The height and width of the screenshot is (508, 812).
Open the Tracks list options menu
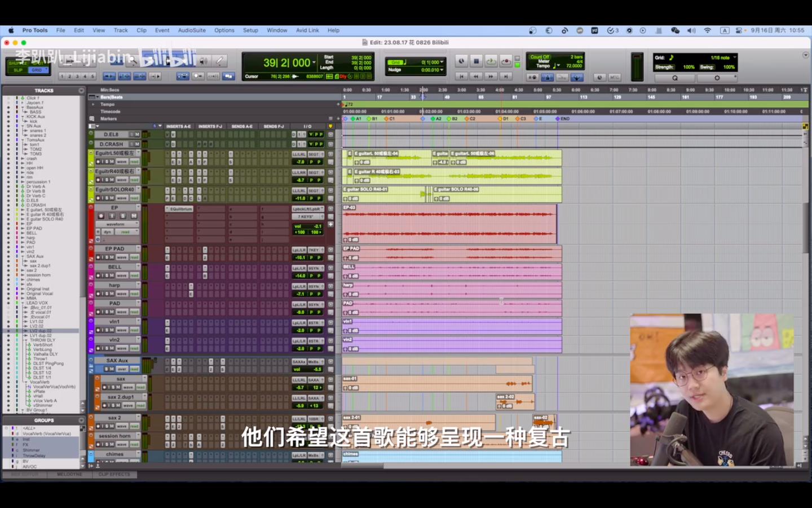81,90
